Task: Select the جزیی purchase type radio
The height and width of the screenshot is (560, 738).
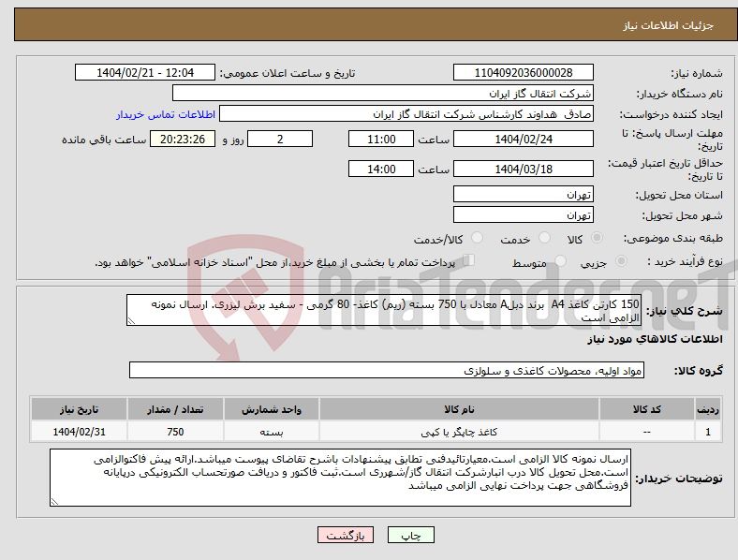Action: tap(621, 260)
